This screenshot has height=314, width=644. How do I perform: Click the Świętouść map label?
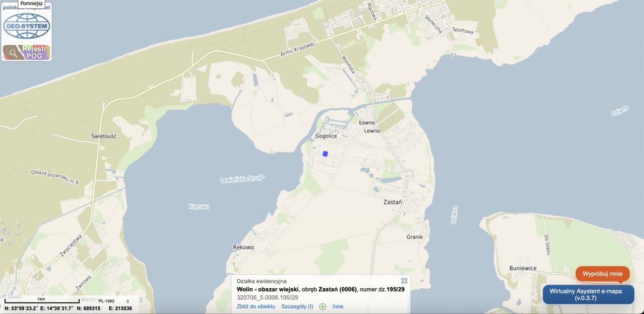104,135
